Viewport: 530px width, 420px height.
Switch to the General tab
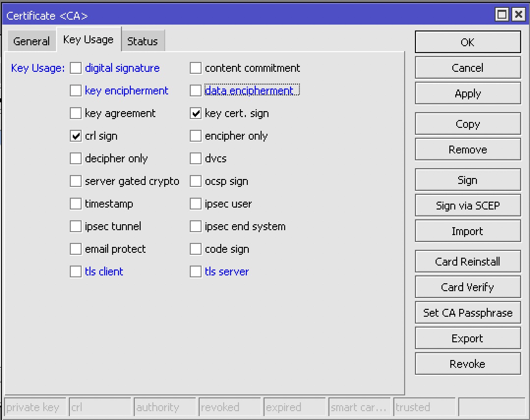[31, 41]
